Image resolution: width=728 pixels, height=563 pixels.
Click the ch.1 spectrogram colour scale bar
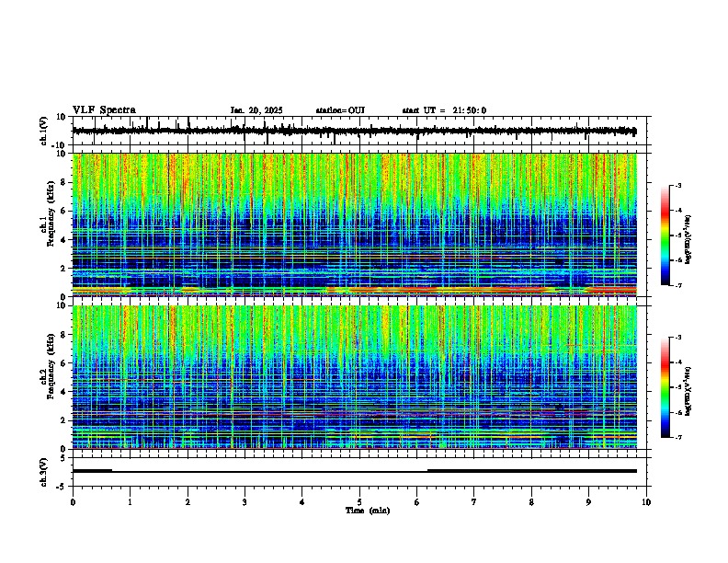[665, 236]
